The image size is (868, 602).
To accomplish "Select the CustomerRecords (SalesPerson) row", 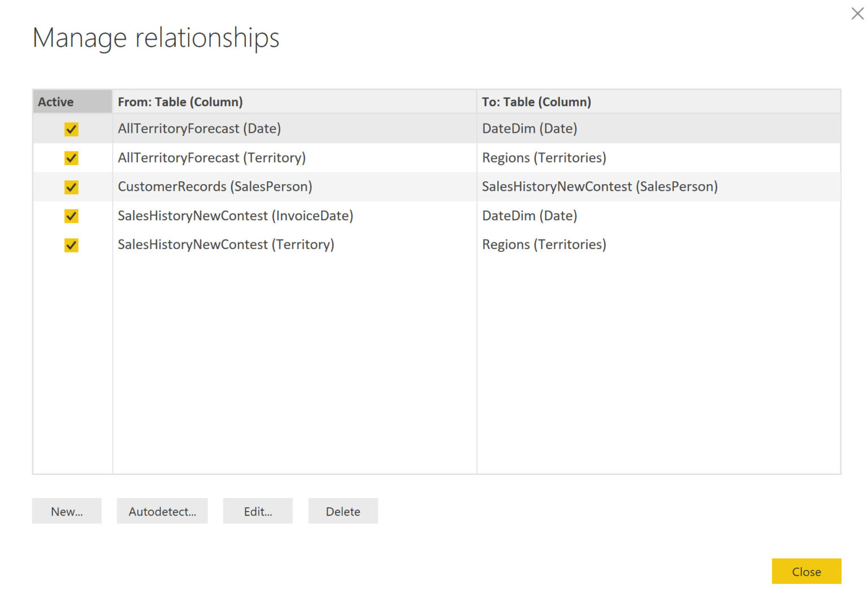I will [x=215, y=187].
